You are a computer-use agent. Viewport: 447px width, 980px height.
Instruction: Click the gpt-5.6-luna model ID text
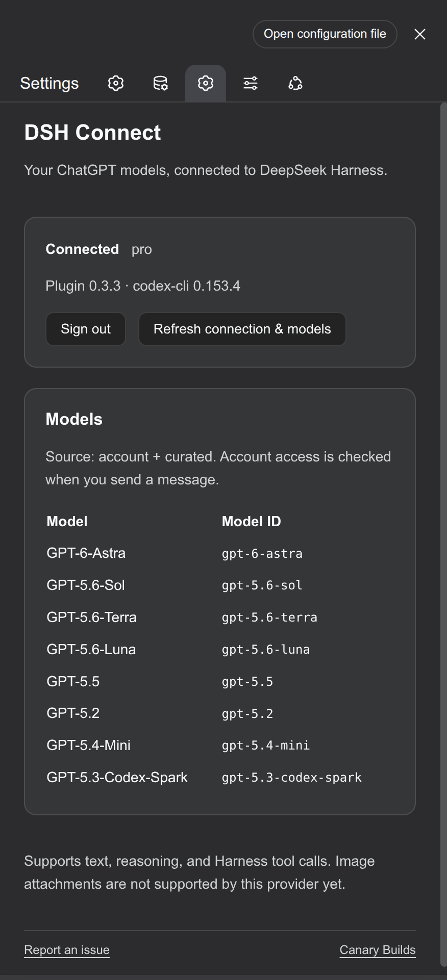(x=266, y=650)
